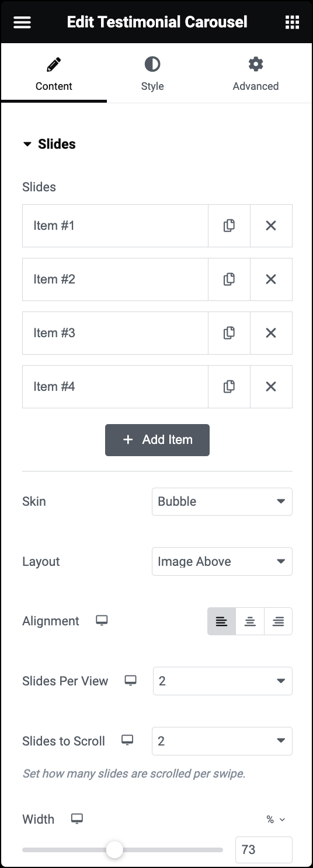Remove Item #2 slide

tap(271, 279)
